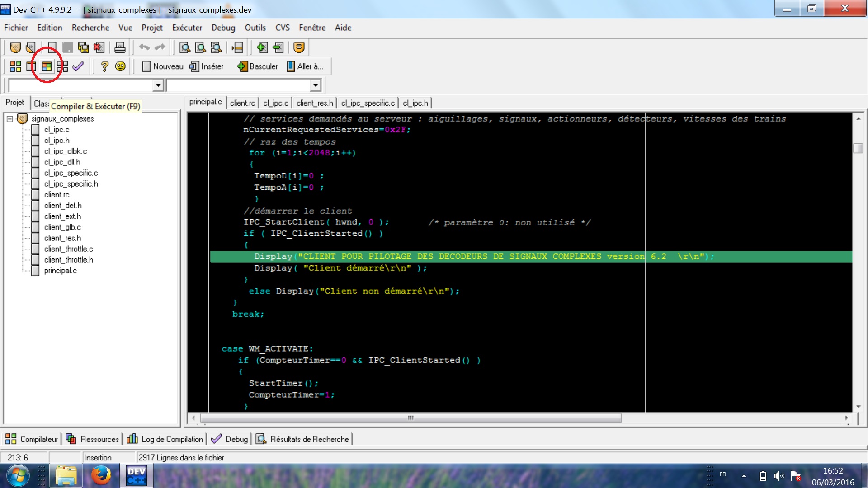Image resolution: width=868 pixels, height=488 pixels.
Task: Click the Undo arrow icon
Action: (144, 47)
